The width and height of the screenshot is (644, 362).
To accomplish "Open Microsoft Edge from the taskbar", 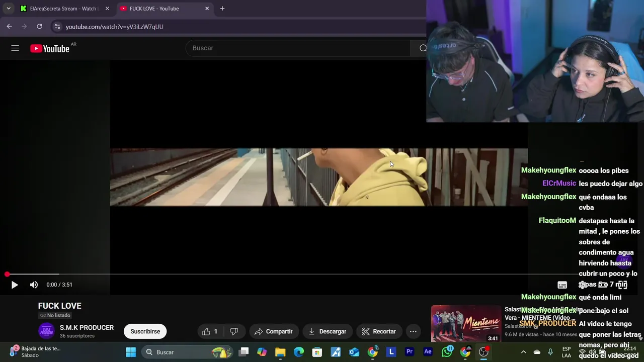I will (x=299, y=352).
